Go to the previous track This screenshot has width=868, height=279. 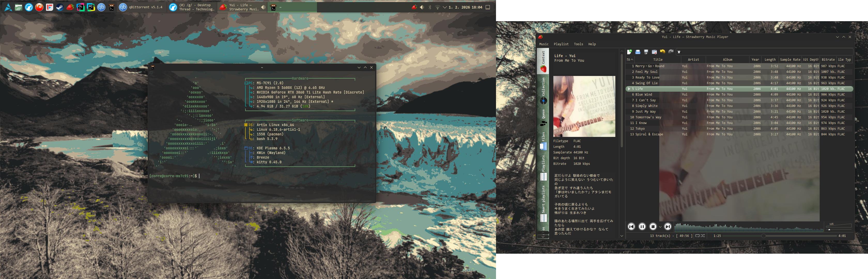click(x=631, y=227)
